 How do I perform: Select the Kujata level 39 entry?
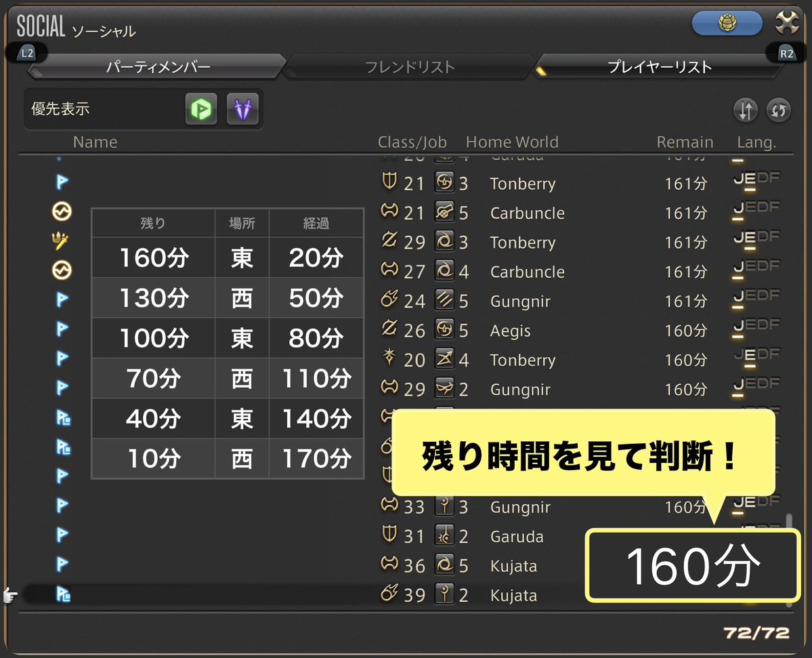pos(513,596)
